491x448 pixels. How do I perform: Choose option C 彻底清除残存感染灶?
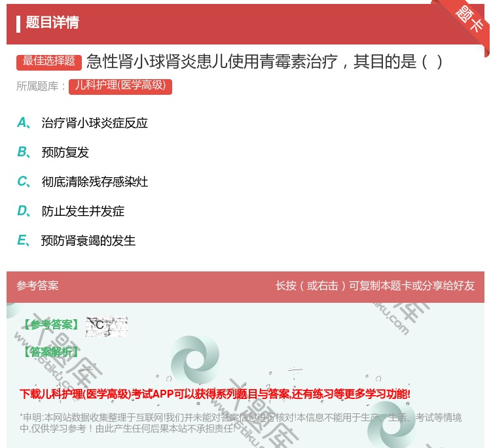pos(82,182)
